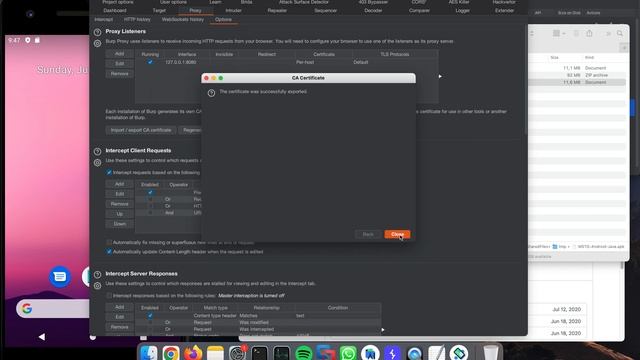Click Remove button beside the Proxy Listeners table
Viewport: 640px width, 360px height.
(119, 74)
